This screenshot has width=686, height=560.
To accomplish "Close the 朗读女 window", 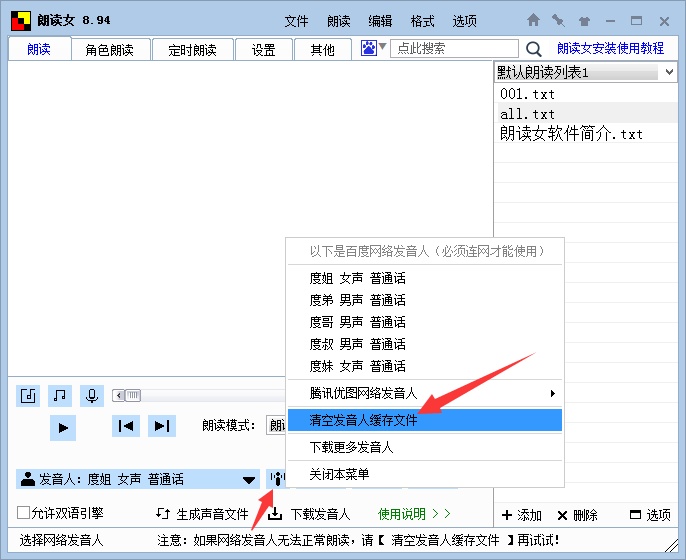I will (664, 21).
